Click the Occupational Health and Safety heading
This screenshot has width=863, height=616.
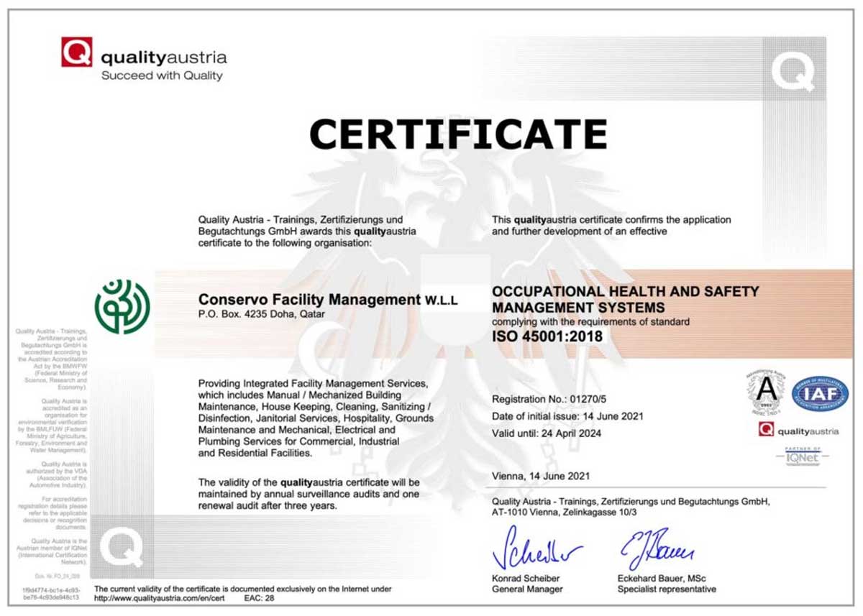tap(625, 299)
